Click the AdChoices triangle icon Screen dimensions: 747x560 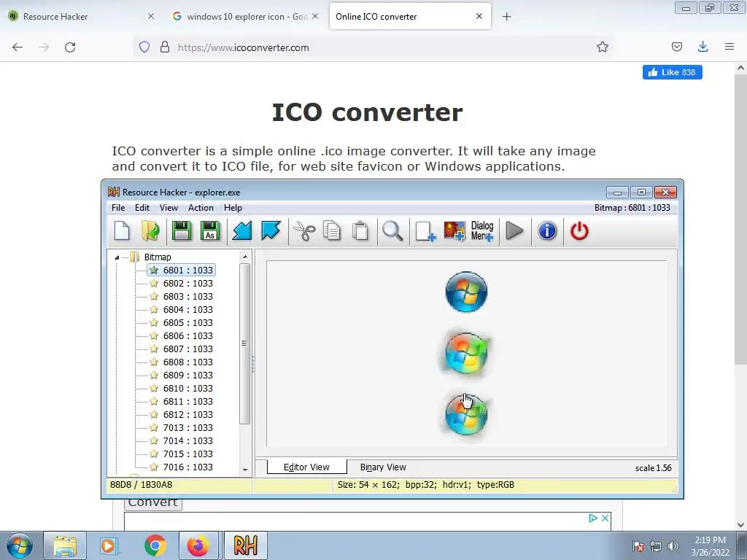(593, 518)
